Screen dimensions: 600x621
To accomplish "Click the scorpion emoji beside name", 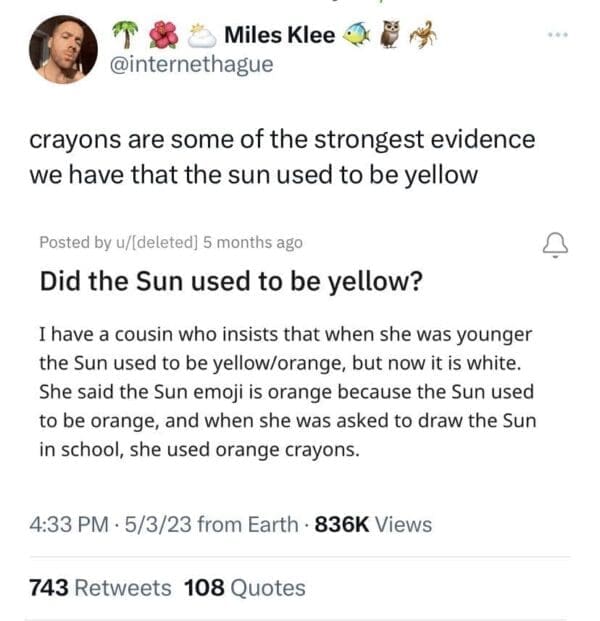I will point(426,35).
